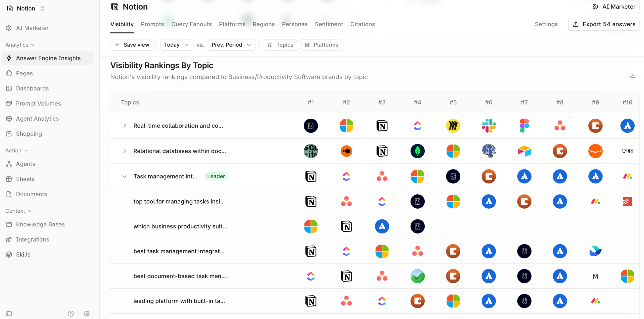Switch to the Query Fanouts tab
This screenshot has width=644, height=319.
(x=191, y=24)
